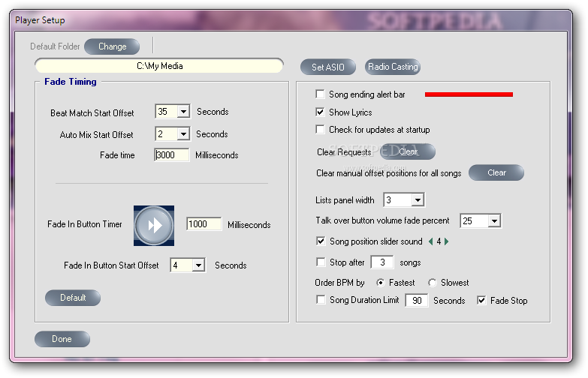The height and width of the screenshot is (378, 588).
Task: Toggle Show Lyrics checkbox
Action: tap(320, 112)
